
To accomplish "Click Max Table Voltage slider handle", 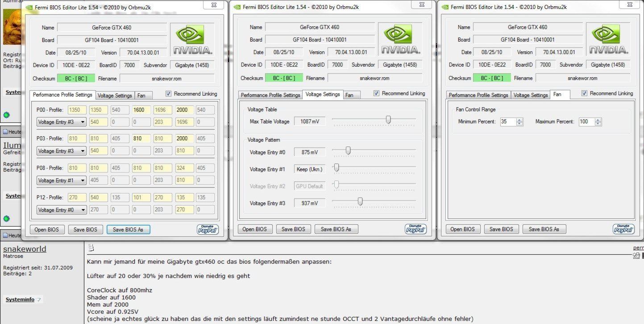I will point(388,120).
